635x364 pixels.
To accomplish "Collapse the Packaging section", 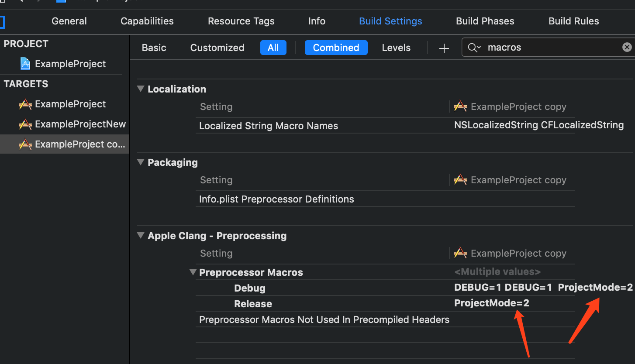I will pos(141,162).
